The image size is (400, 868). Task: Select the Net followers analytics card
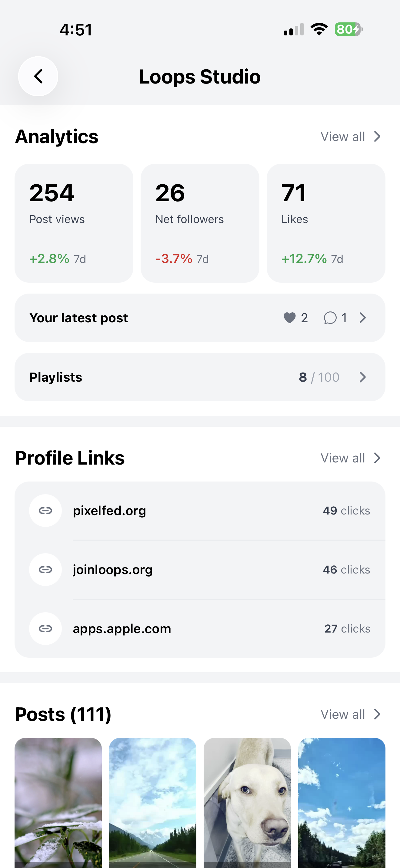point(200,223)
